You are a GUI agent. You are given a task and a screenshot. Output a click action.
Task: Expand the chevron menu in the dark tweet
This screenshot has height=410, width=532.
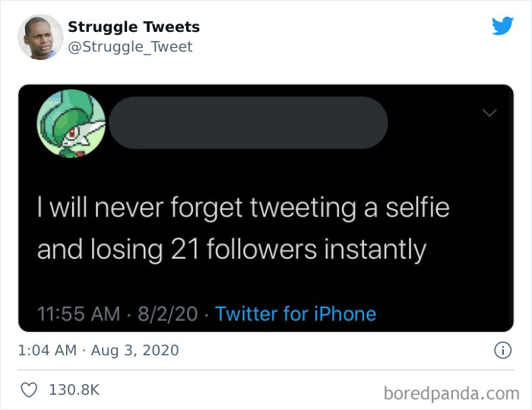coord(489,114)
